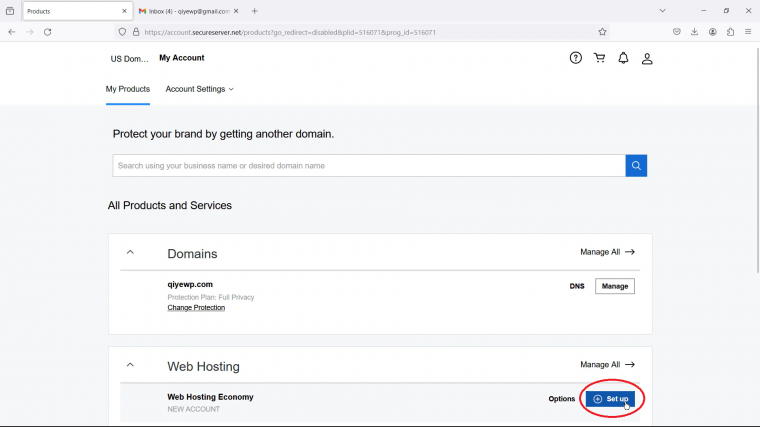Focus the domain name search field

369,166
